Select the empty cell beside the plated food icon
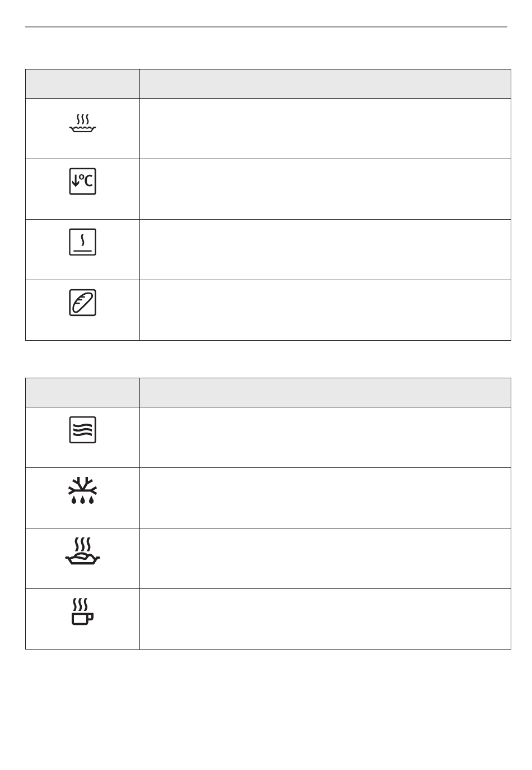This screenshot has height=770, width=532. (x=325, y=559)
